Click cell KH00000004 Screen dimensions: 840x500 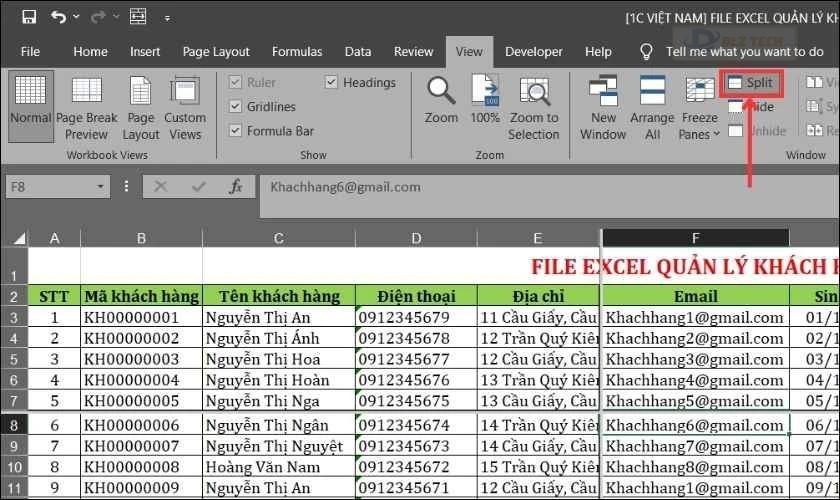(141, 380)
